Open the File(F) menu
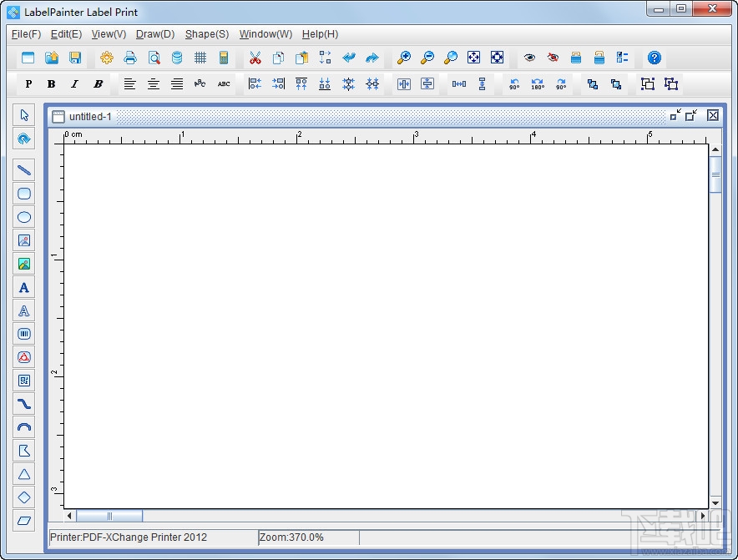Viewport: 738px width, 560px height. (26, 34)
